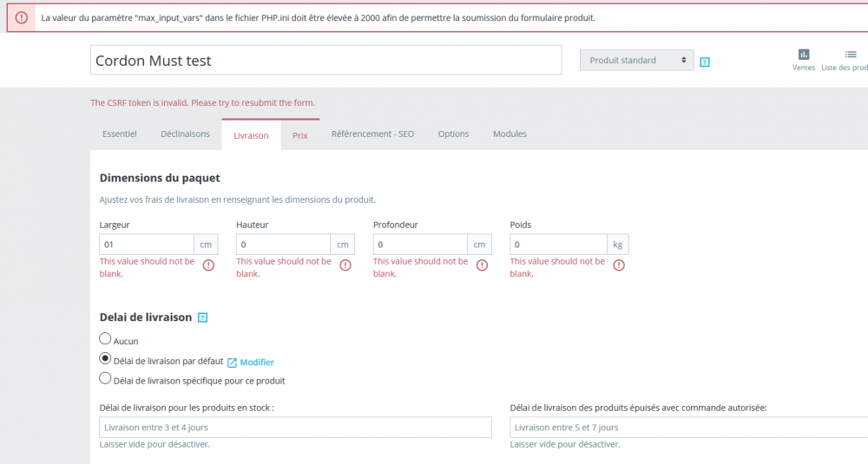Click the error icon under Largeur
Image resolution: width=868 pixels, height=464 pixels.
[208, 265]
